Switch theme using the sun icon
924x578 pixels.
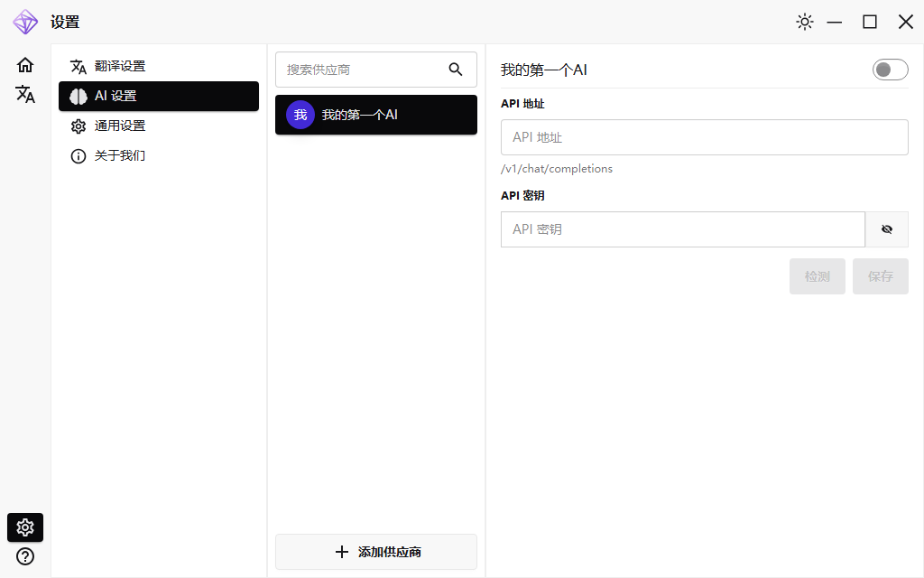[x=805, y=22]
